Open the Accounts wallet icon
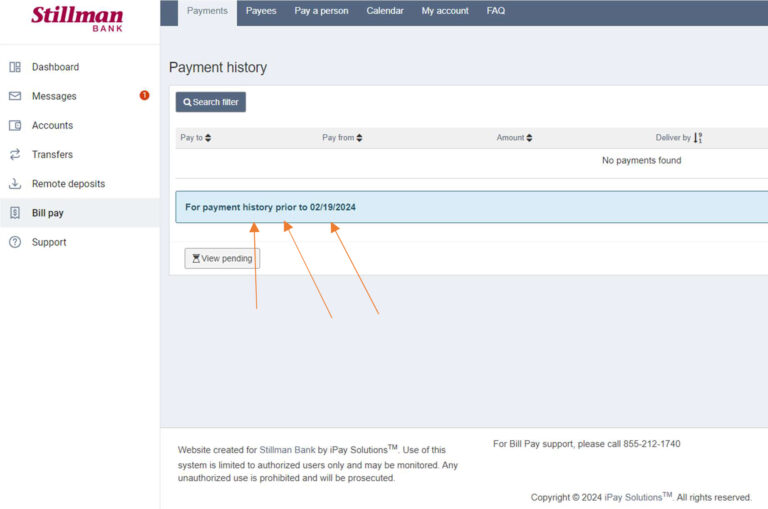 coord(15,125)
